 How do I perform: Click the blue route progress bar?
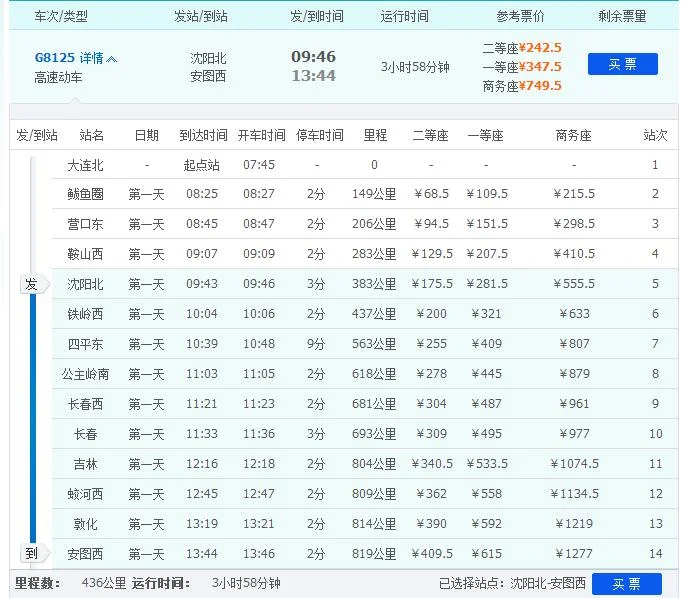pyautogui.click(x=33, y=419)
